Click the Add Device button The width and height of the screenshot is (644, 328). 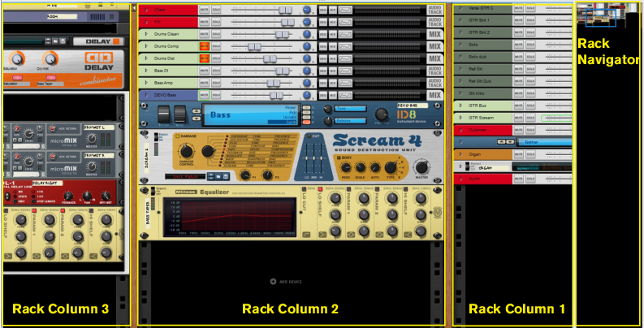[287, 281]
